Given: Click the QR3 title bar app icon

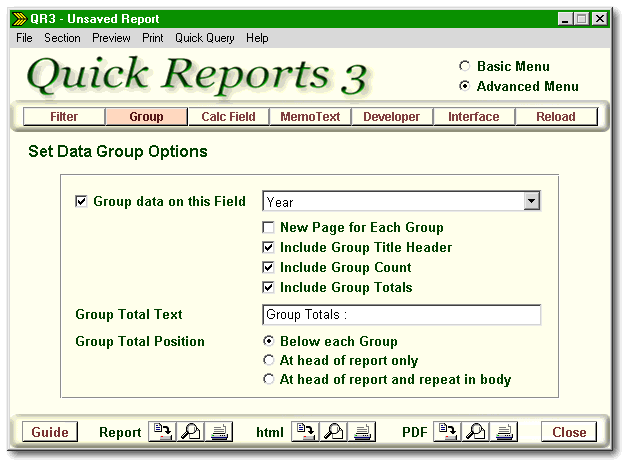Looking at the screenshot, I should (x=19, y=19).
